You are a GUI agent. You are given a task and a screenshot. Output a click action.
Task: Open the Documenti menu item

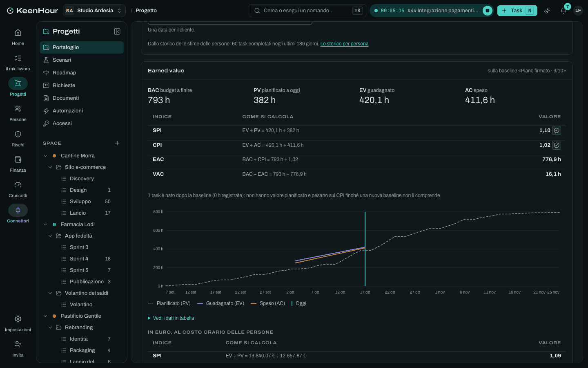[82, 98]
